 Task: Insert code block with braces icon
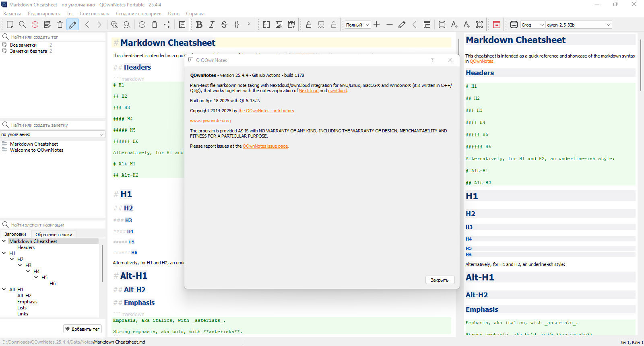tap(237, 25)
